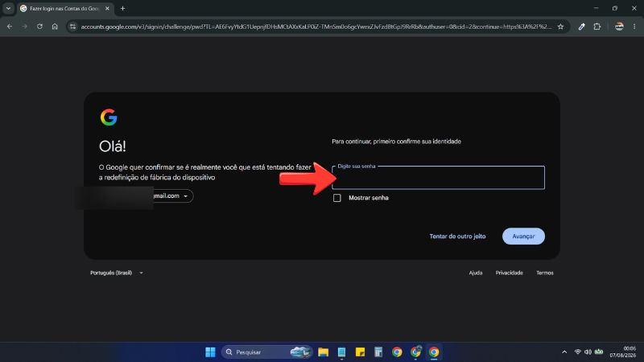Open the Extensions puzzle icon
Image resolution: width=644 pixels, height=362 pixels.
[x=597, y=27]
